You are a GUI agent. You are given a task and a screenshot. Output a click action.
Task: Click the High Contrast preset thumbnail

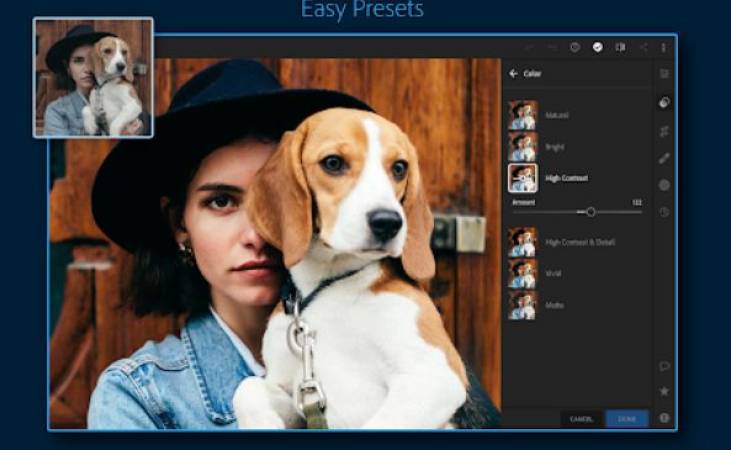[x=523, y=178]
